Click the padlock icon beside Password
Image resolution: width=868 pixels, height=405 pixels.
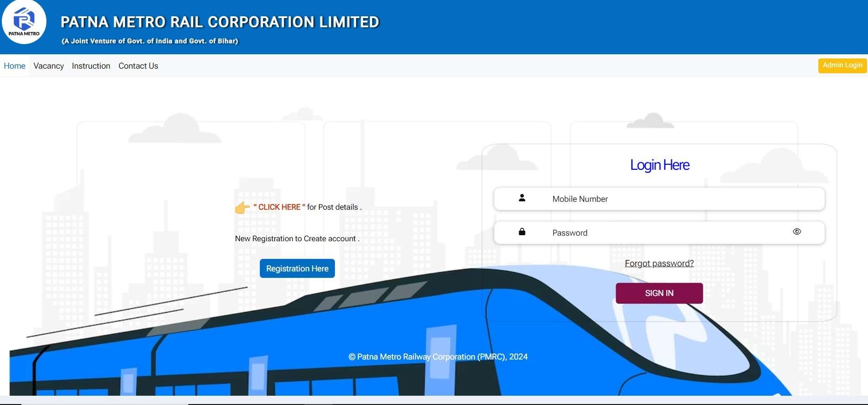point(522,231)
